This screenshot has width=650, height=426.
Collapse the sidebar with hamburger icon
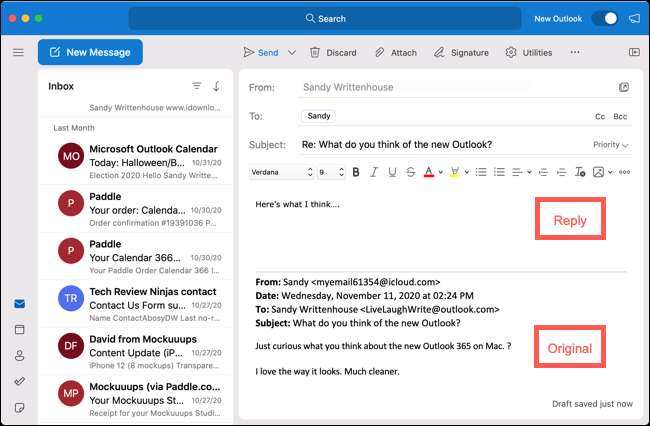[18, 52]
